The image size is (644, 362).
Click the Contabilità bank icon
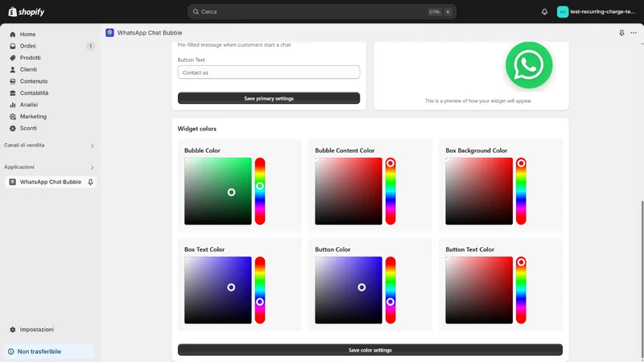pos(13,93)
